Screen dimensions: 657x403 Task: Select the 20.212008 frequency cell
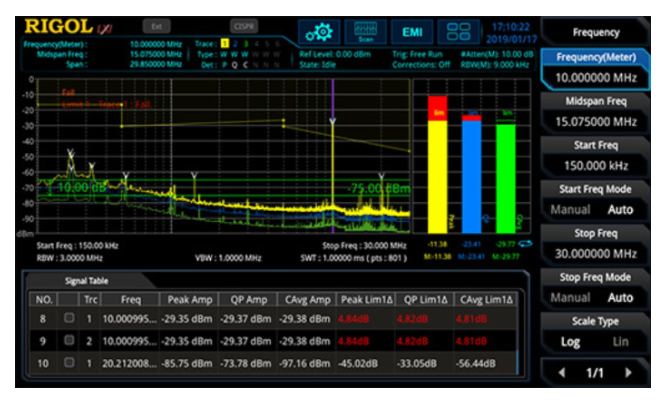tap(130, 363)
